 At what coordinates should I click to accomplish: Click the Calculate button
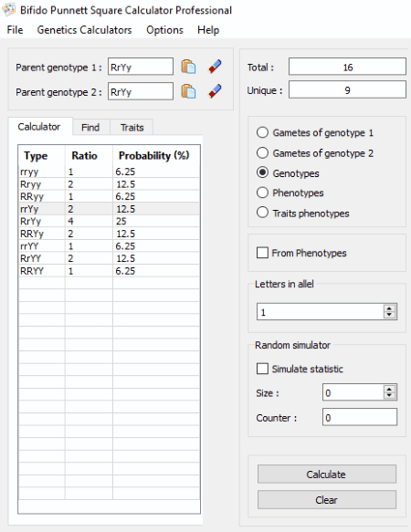pyautogui.click(x=326, y=474)
